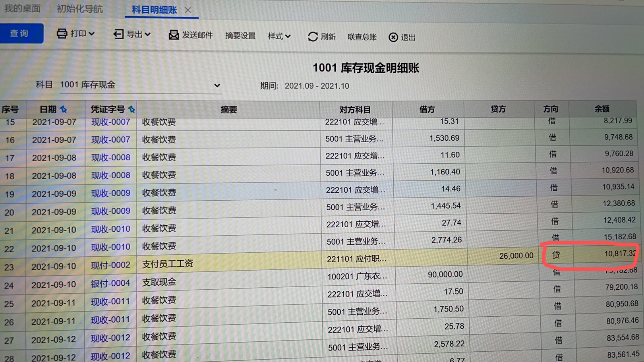The width and height of the screenshot is (644, 362).
Task: Open the 样式 dropdown menu
Action: tap(279, 36)
